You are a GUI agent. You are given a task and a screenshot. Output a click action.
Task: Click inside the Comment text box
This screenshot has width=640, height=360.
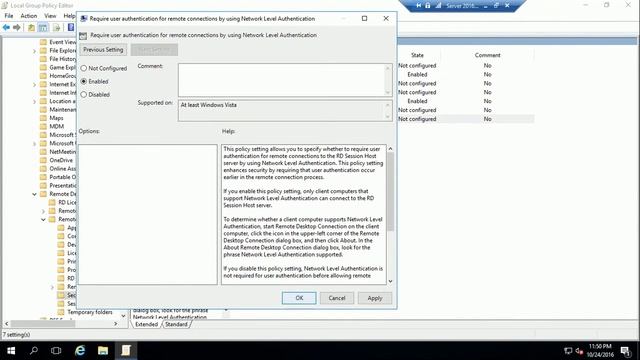282,80
